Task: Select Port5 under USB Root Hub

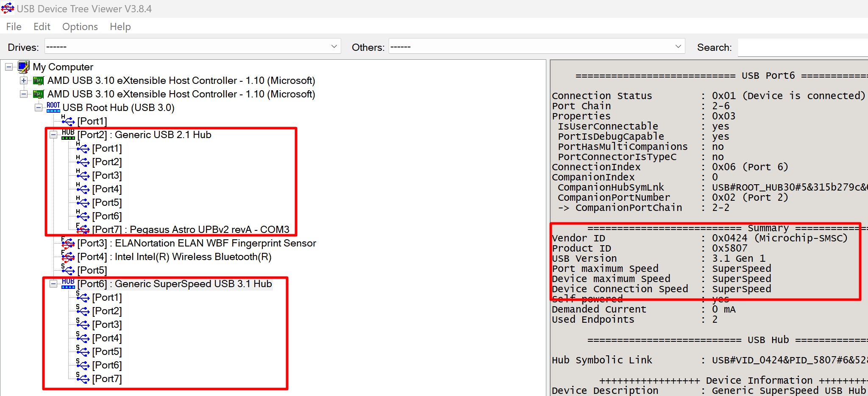Action: pyautogui.click(x=92, y=270)
